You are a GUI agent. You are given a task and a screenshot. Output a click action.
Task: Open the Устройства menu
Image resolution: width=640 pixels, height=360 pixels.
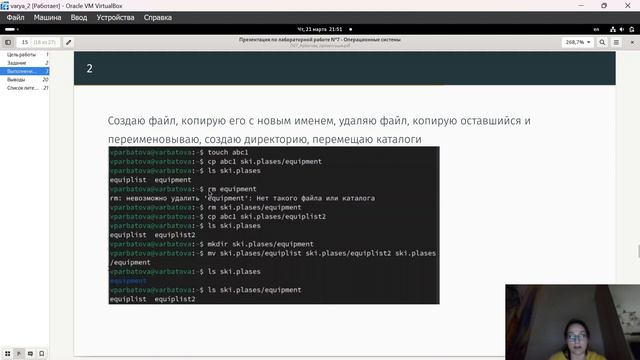115,18
